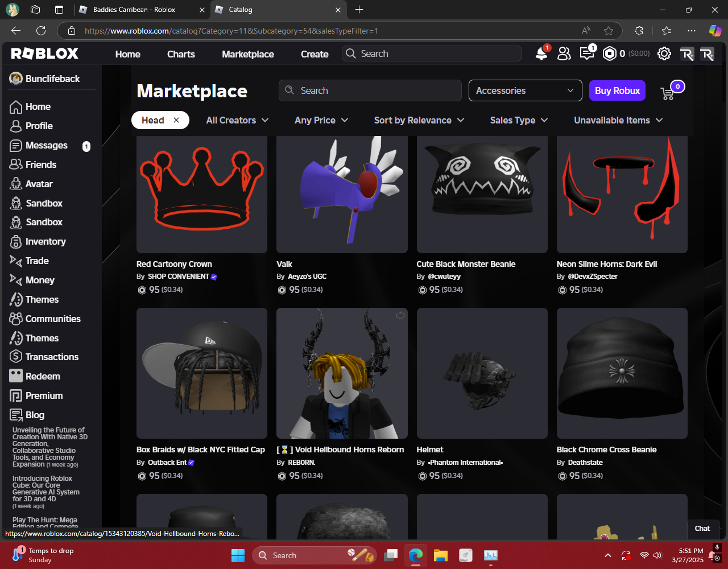Click Bunclifeback username in sidebar
This screenshot has width=728, height=569.
52,79
